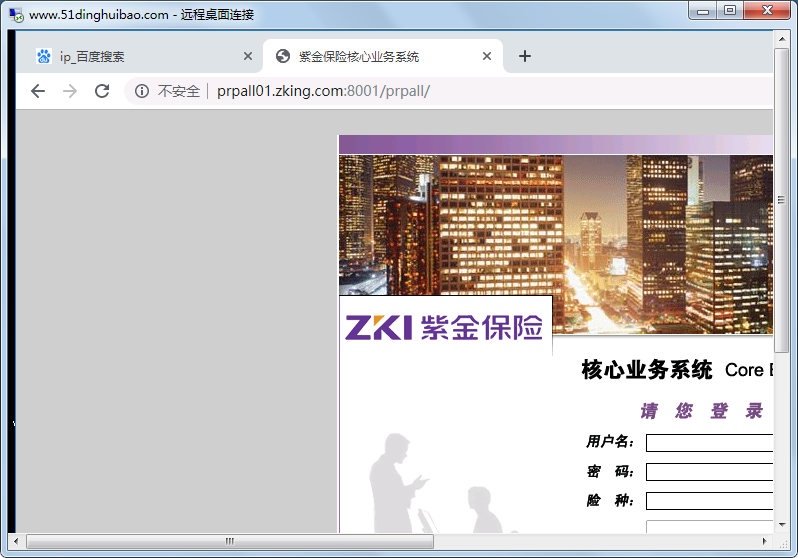Minimize the remote desktop window
798x558 pixels.
tap(702, 11)
